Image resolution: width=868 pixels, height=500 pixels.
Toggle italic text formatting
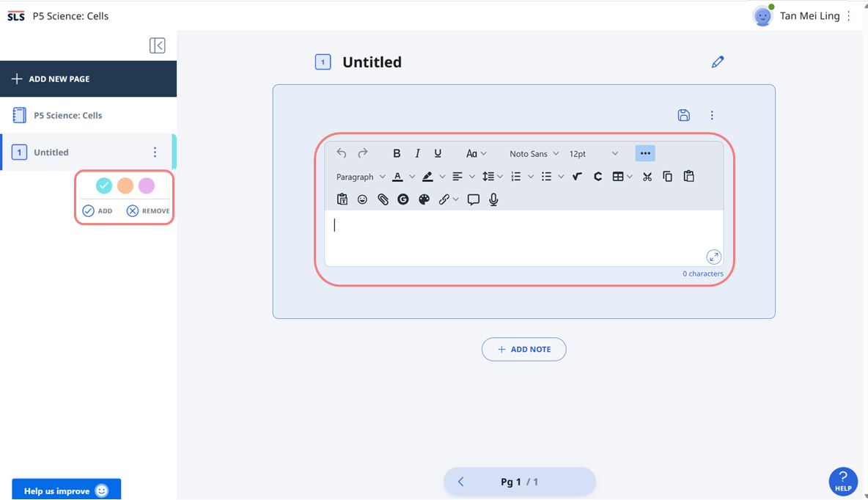[417, 153]
